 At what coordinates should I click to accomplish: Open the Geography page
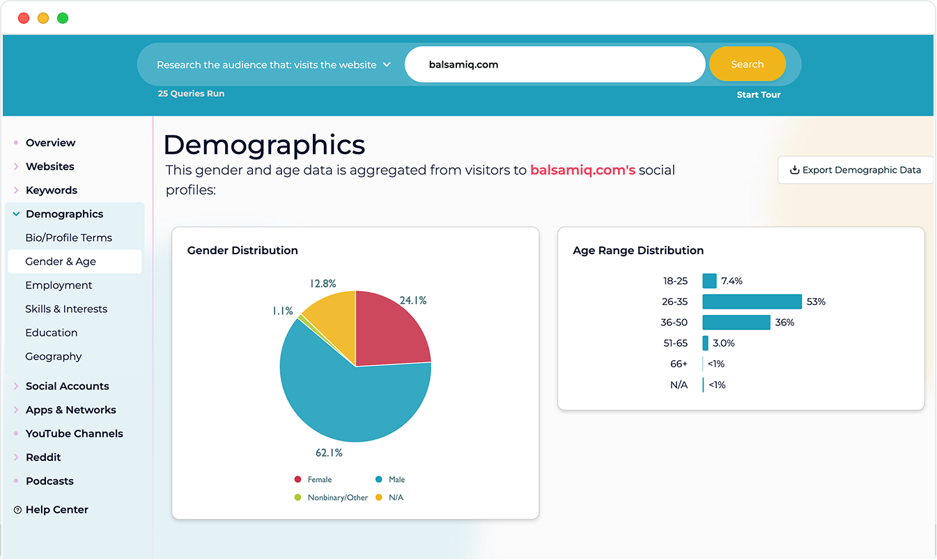pyautogui.click(x=53, y=356)
